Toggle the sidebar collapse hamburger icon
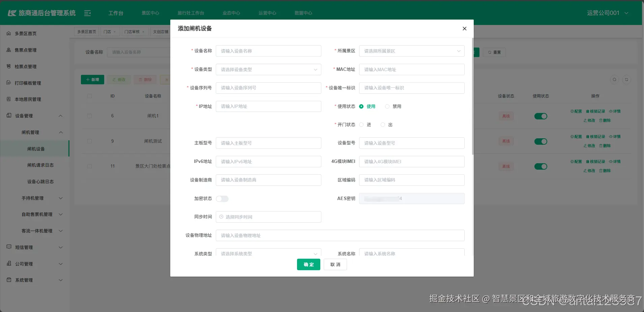Image resolution: width=644 pixels, height=312 pixels. pyautogui.click(x=87, y=13)
